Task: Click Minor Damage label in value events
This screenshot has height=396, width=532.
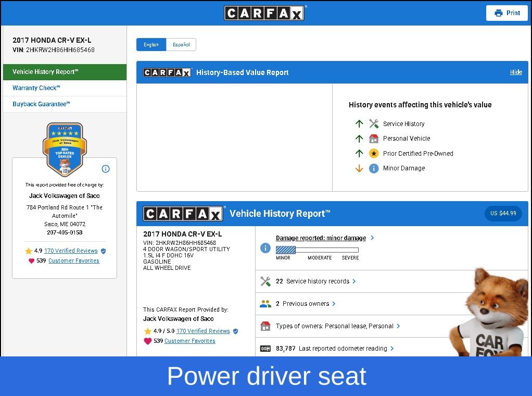Action: click(404, 168)
